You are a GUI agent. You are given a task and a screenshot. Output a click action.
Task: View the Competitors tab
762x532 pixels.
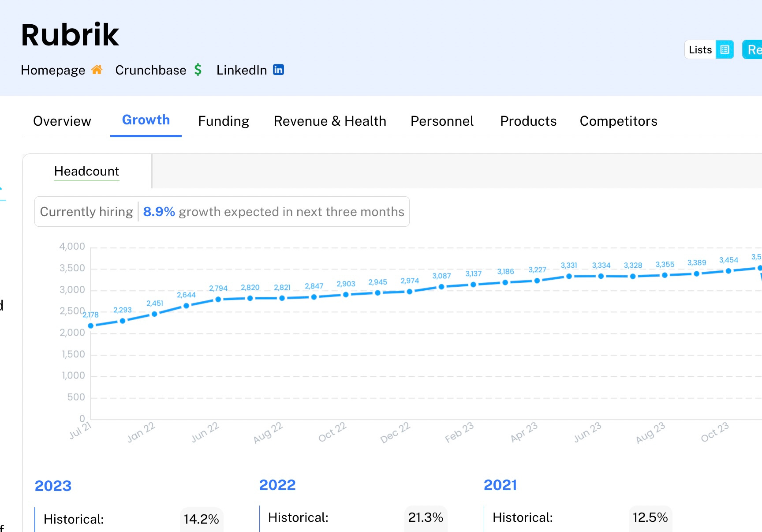[x=618, y=121]
